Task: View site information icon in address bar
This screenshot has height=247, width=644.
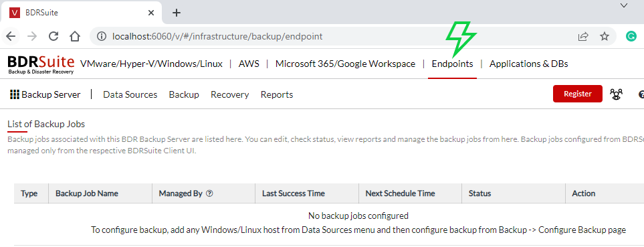Action: pyautogui.click(x=102, y=36)
